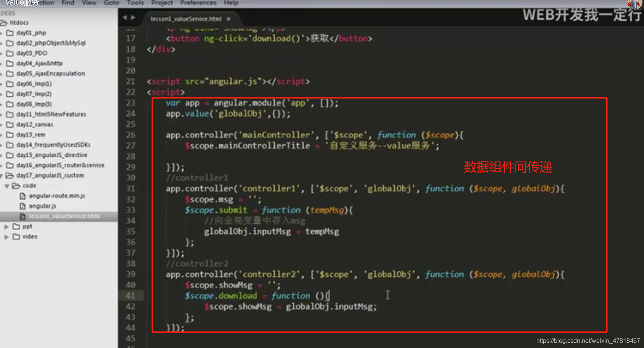Select the day05_AjaxEncapsulation folder name
Viewport: 644px width, 348px height.
click(x=51, y=74)
